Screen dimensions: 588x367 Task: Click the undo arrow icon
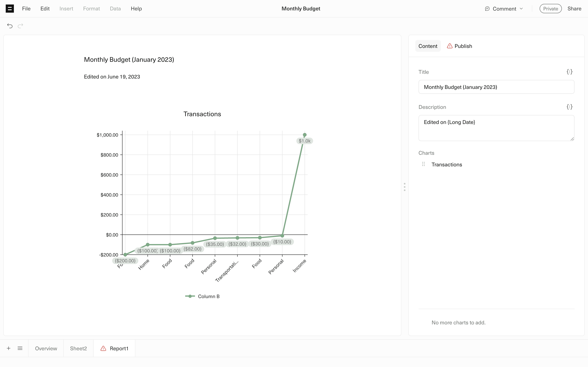click(x=10, y=26)
